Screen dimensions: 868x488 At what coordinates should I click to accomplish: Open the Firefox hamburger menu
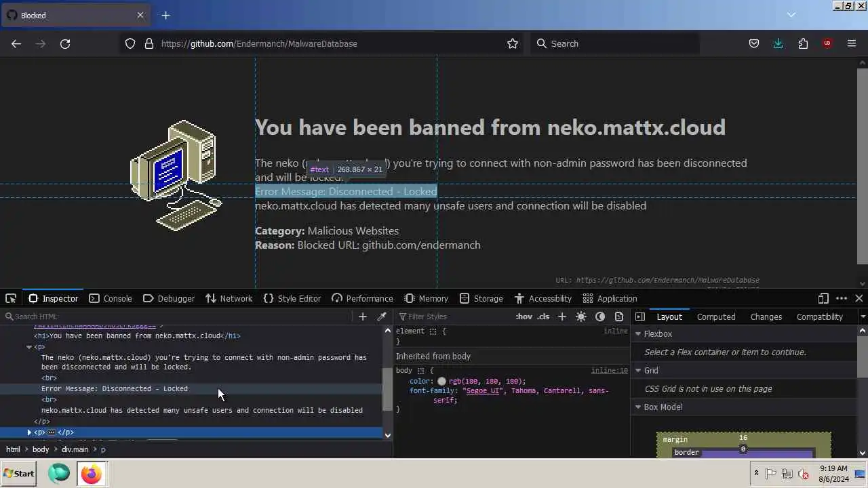[852, 43]
